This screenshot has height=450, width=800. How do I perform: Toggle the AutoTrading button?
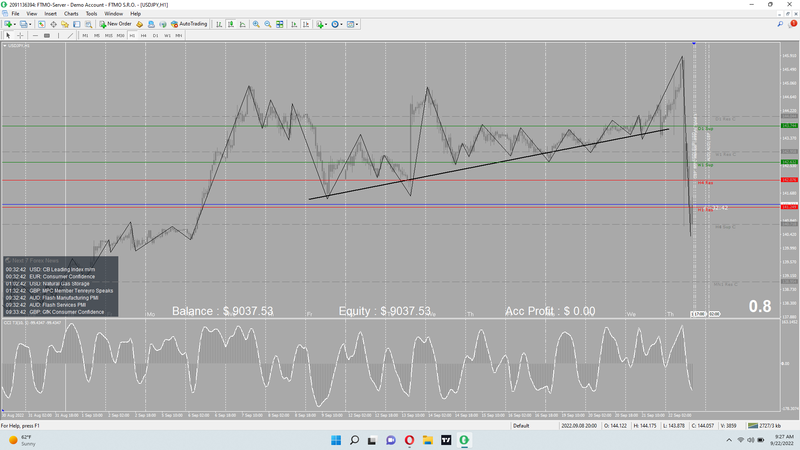tap(187, 23)
